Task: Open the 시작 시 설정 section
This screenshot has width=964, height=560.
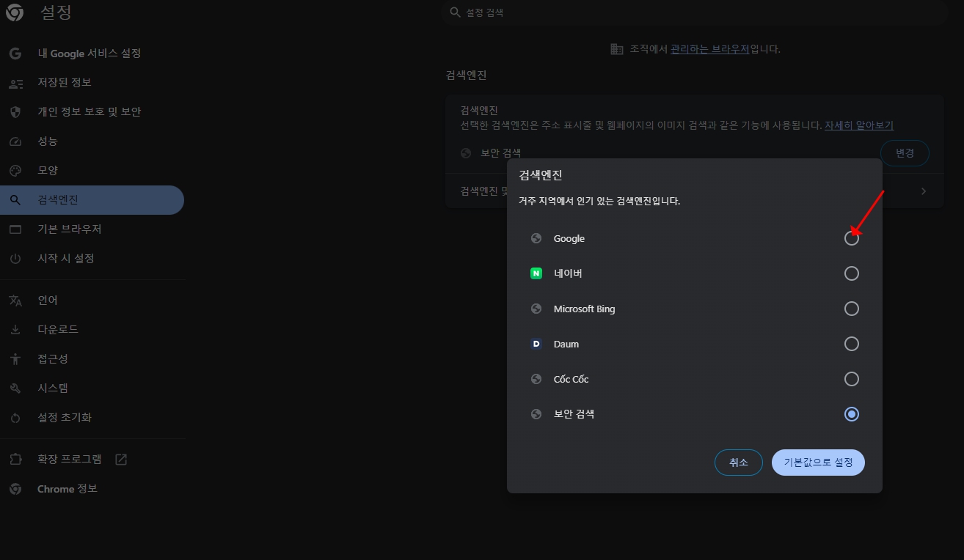Action: coord(92,259)
